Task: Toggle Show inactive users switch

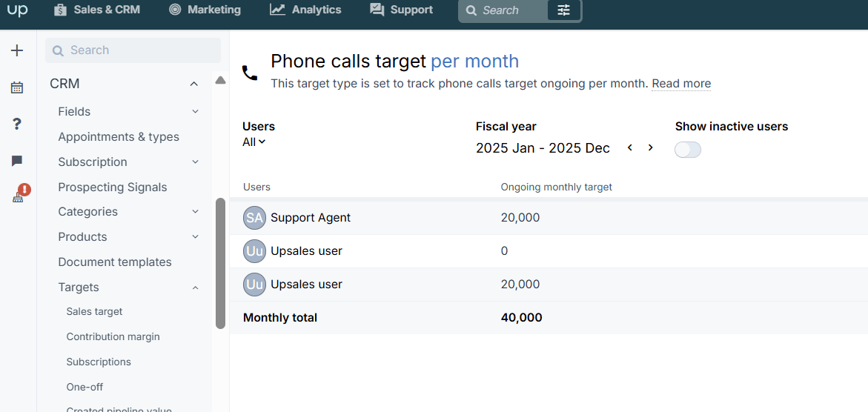Action: coord(688,150)
